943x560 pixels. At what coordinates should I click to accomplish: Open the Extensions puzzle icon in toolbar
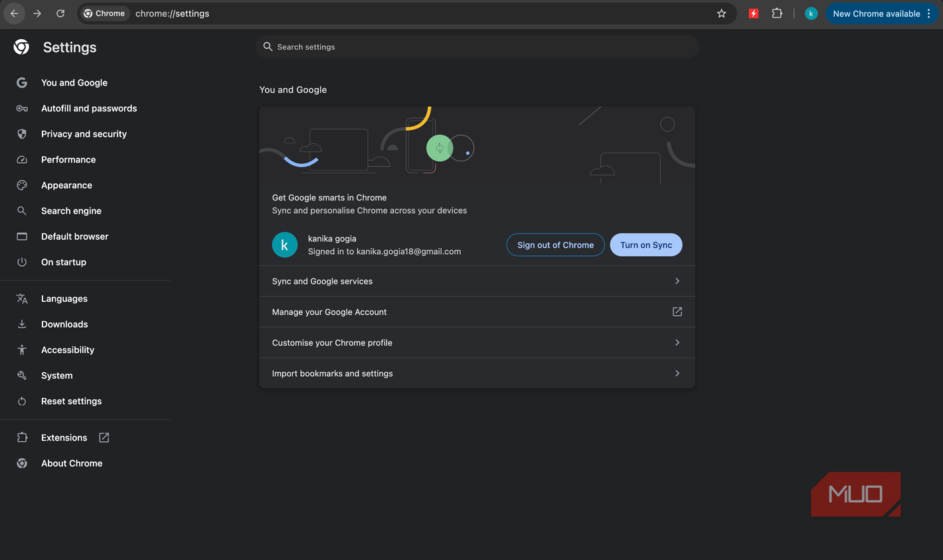coord(777,13)
